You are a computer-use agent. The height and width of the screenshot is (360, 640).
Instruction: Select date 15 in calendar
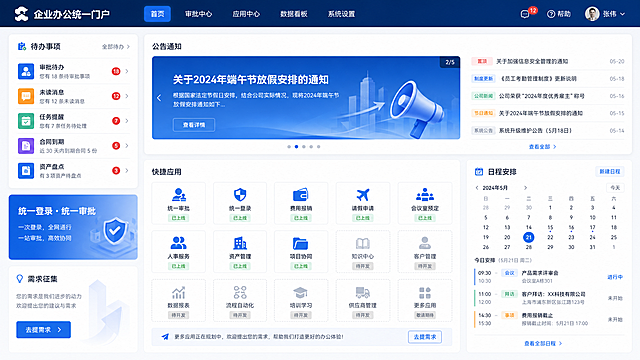(x=550, y=227)
